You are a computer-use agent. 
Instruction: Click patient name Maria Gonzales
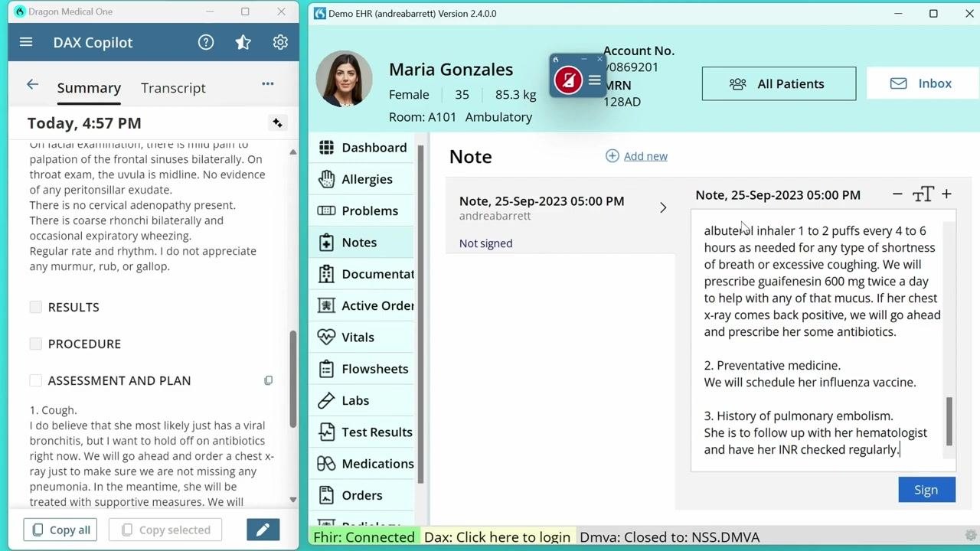click(x=451, y=70)
